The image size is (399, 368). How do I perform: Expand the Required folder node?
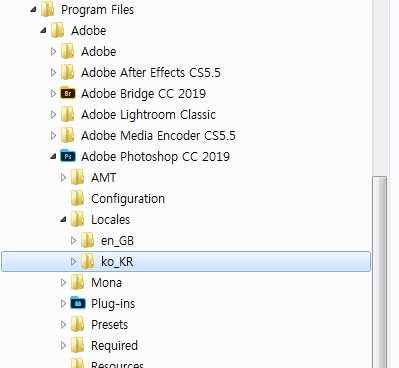(x=63, y=345)
